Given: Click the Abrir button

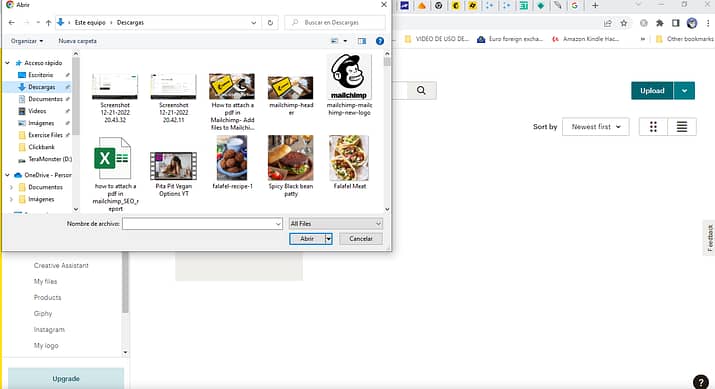Looking at the screenshot, I should click(x=307, y=239).
